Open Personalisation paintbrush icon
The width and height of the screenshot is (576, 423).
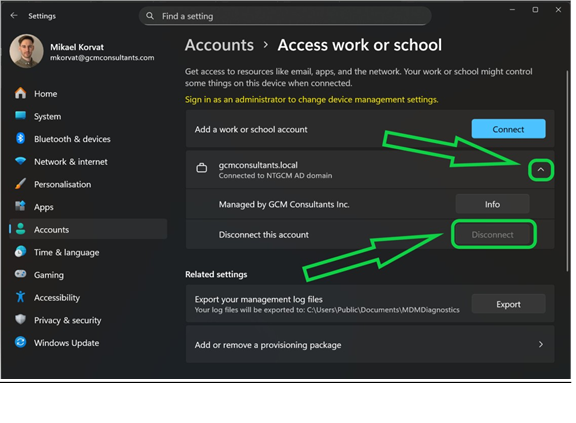point(21,184)
